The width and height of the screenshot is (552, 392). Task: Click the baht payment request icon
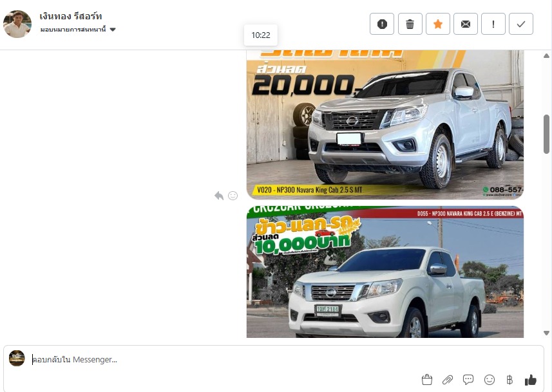[x=509, y=380]
